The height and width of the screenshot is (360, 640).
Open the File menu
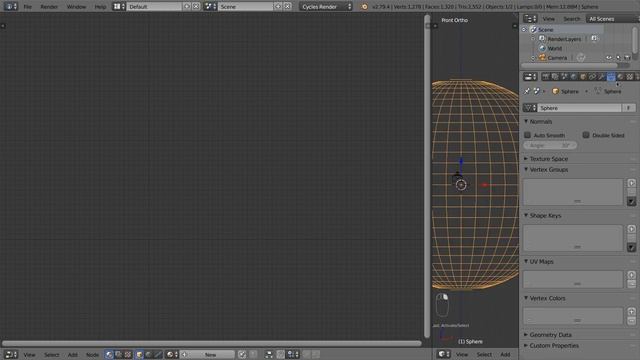pyautogui.click(x=27, y=7)
